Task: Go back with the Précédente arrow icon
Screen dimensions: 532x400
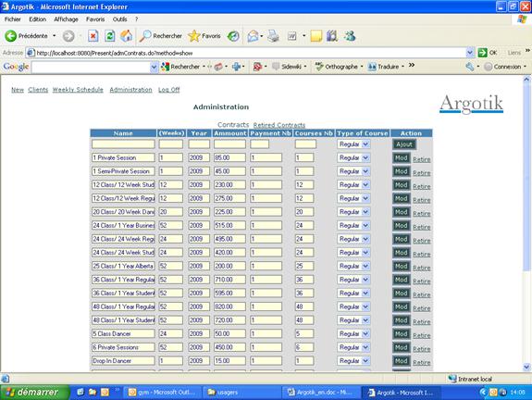Action: coord(10,36)
